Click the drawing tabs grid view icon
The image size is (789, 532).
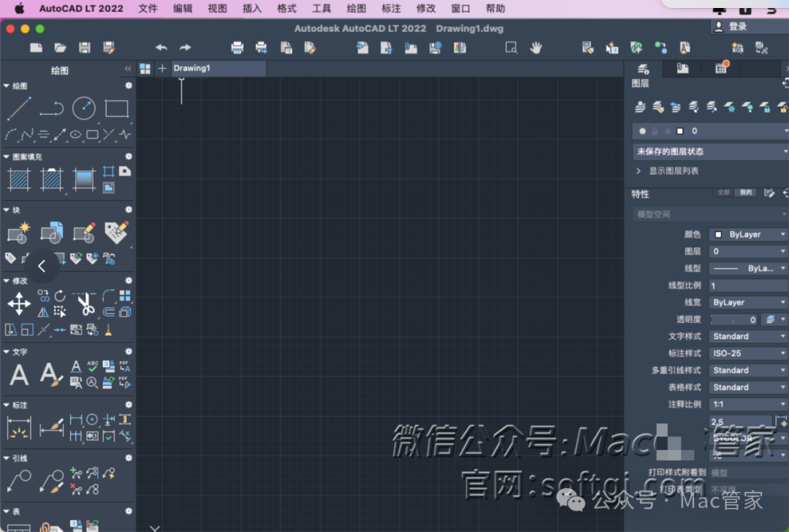(x=145, y=69)
